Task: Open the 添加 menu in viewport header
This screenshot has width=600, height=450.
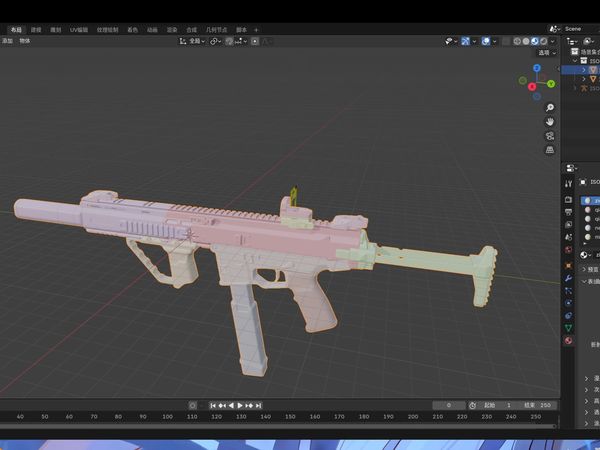Action: (7, 41)
